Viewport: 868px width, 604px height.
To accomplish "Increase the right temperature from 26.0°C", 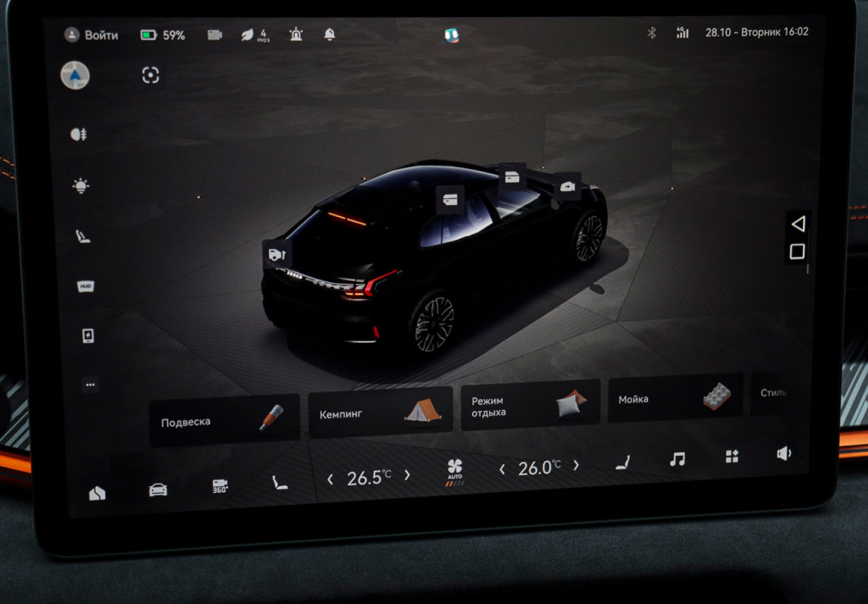I will click(576, 466).
